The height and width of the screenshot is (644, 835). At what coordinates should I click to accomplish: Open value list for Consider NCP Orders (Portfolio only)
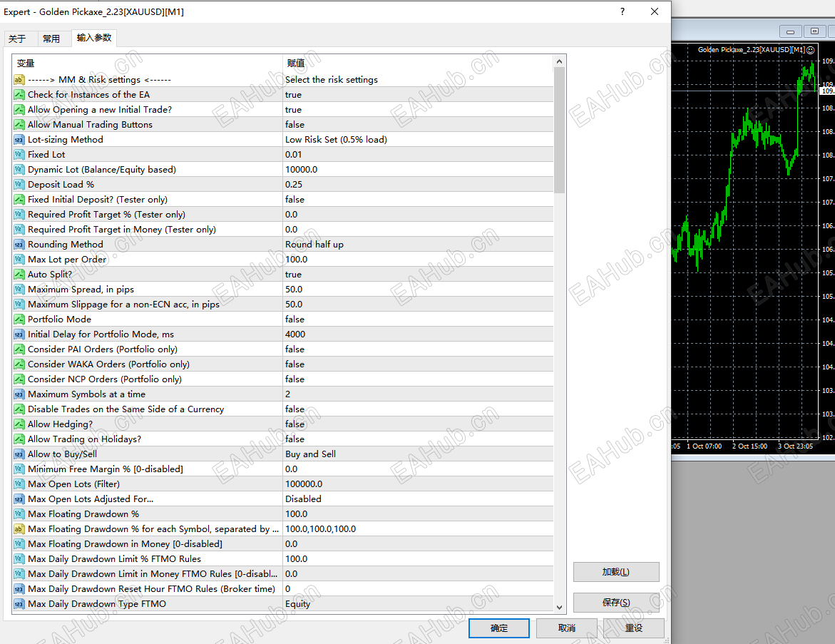tap(418, 379)
